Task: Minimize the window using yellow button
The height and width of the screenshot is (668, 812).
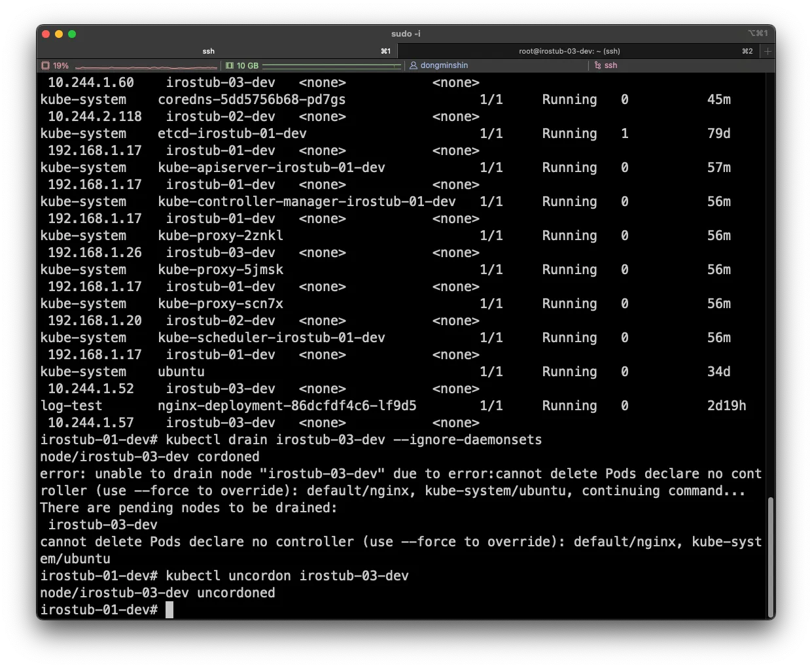Action: click(x=59, y=34)
